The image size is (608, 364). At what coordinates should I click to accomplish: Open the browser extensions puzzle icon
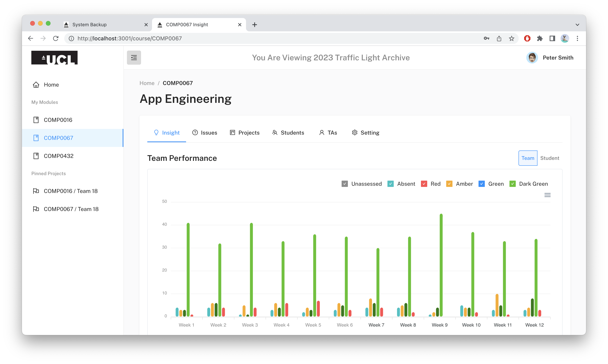click(540, 38)
